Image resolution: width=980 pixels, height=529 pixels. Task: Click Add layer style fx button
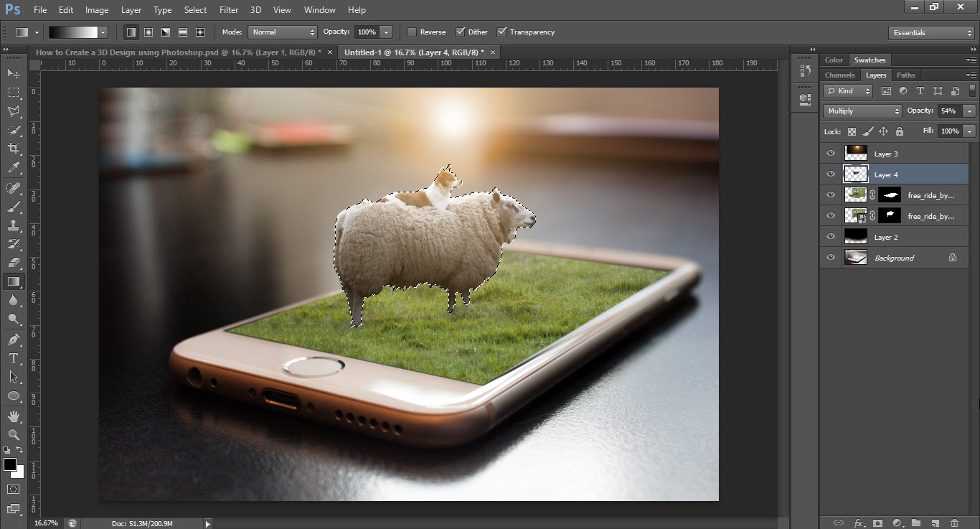[858, 523]
